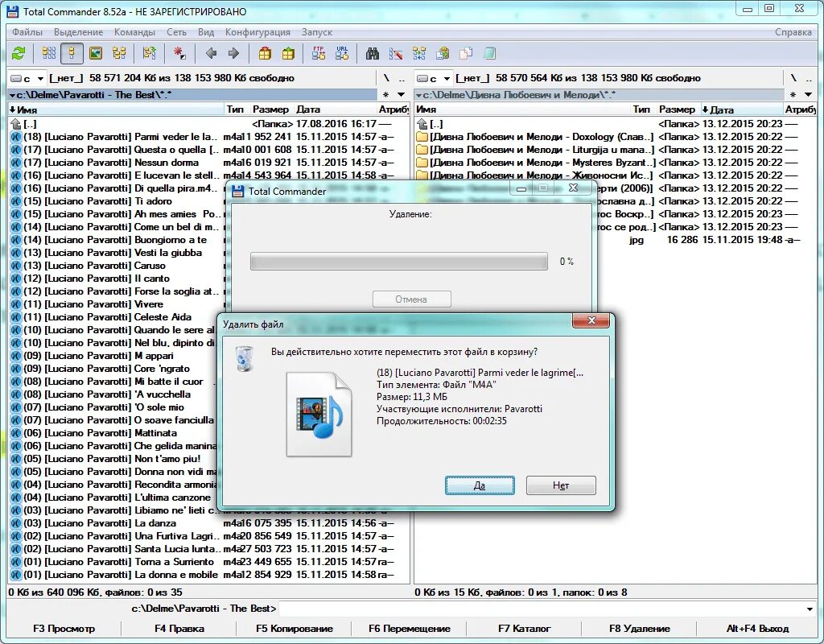Open file search binoculars icon
Image resolution: width=824 pixels, height=644 pixels.
[373, 53]
